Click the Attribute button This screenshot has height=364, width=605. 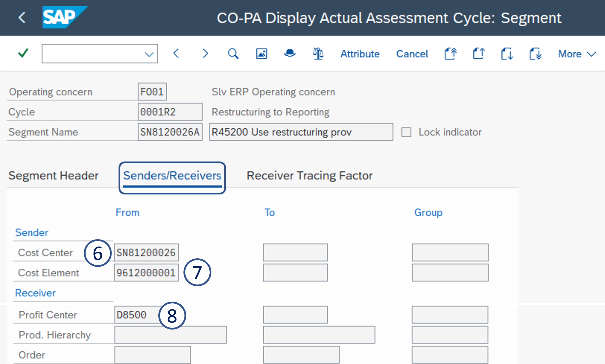360,54
